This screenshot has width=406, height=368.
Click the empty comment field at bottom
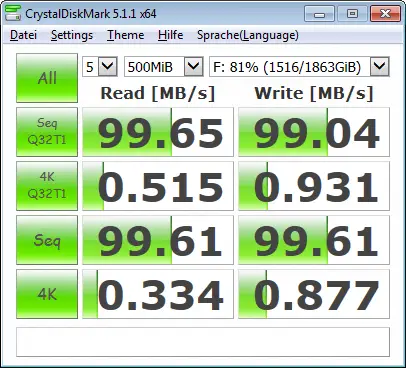point(203,342)
